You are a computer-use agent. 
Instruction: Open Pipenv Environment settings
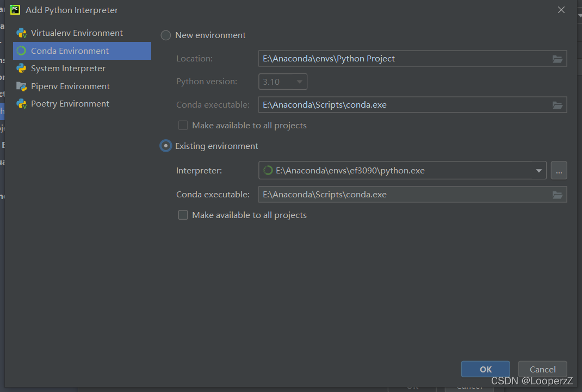coord(82,86)
